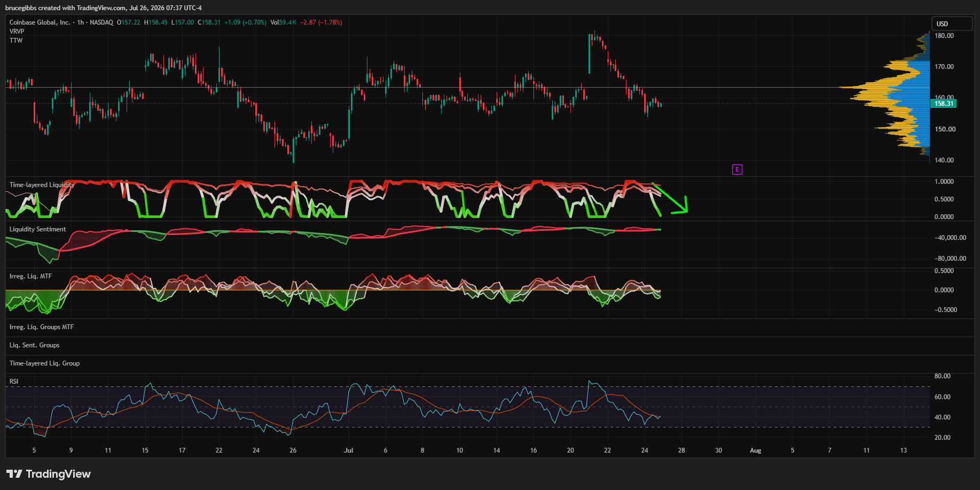980x490 pixels.
Task: Click the 180.00 price axis label
Action: click(x=944, y=36)
